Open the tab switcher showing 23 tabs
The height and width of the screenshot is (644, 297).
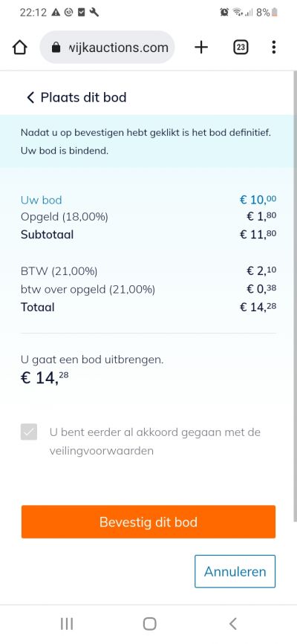point(241,48)
